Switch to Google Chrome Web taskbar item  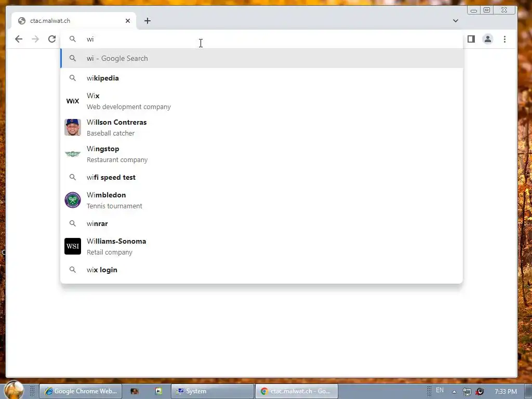pyautogui.click(x=81, y=391)
